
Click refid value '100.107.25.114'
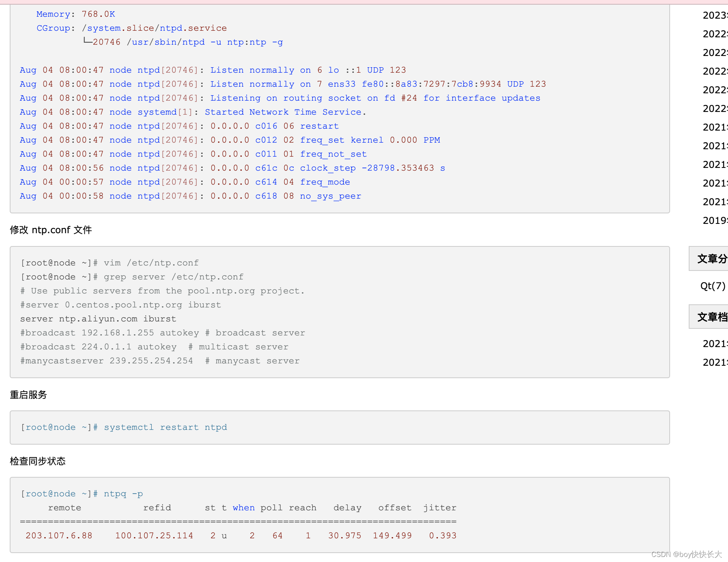click(154, 536)
